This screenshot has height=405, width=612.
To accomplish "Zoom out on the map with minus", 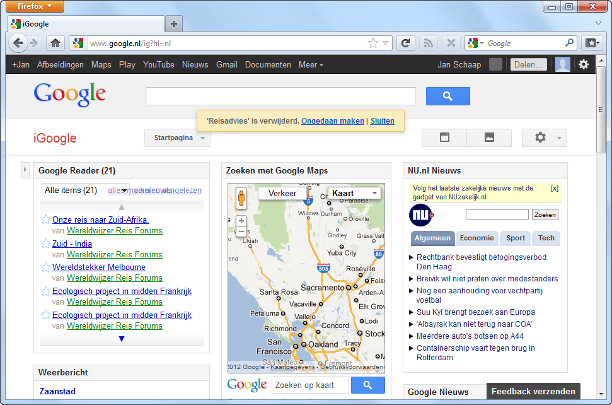I will 241,232.
